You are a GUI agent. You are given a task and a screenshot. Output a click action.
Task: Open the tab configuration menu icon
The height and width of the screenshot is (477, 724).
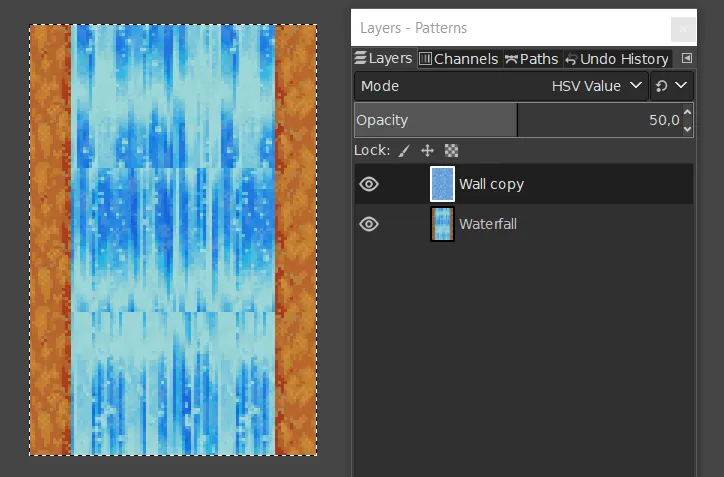(687, 58)
